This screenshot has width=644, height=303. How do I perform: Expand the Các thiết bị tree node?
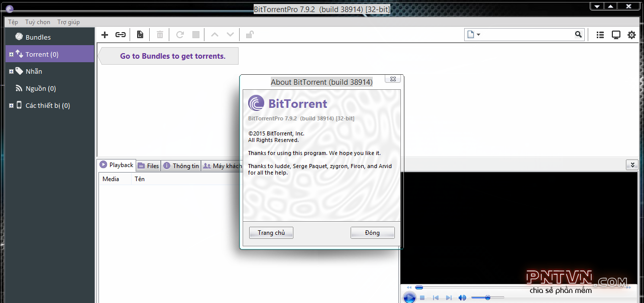click(x=11, y=105)
